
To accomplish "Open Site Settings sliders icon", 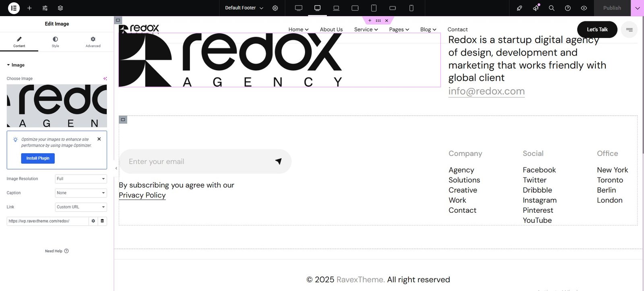I will tap(45, 8).
